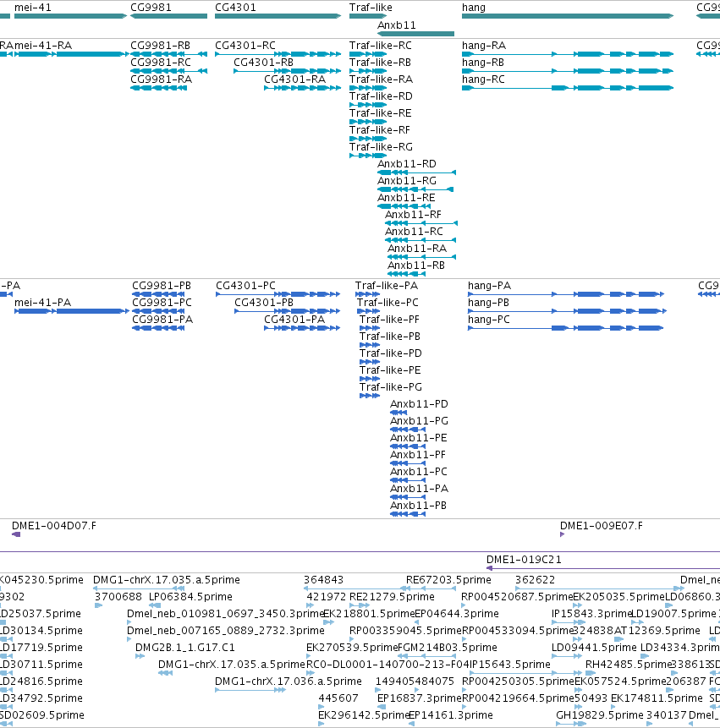Screen dimensions: 720x728
Task: Click EST FGM214B03.5prime
Action: 448,647
